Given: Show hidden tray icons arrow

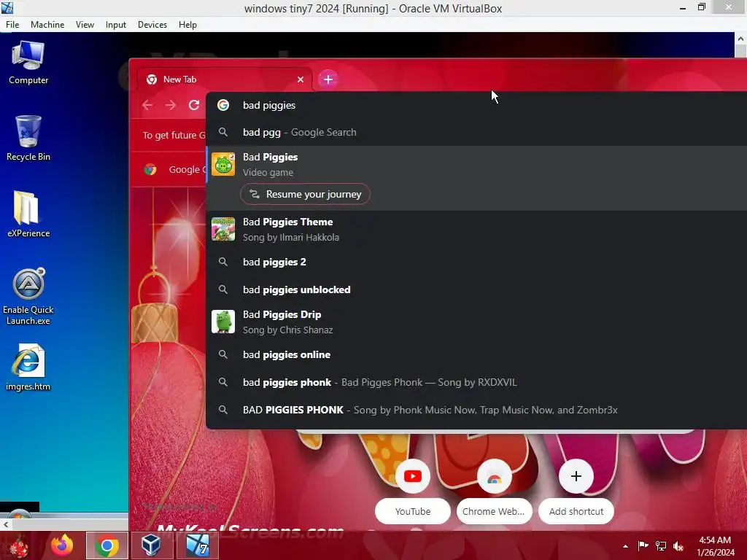Looking at the screenshot, I should (x=625, y=546).
